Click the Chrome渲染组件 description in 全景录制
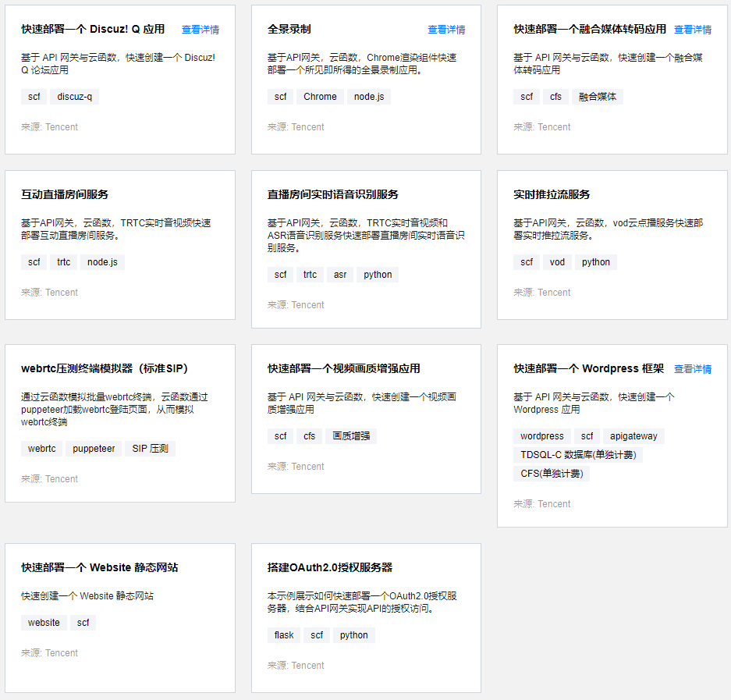The image size is (731, 700). (x=362, y=64)
